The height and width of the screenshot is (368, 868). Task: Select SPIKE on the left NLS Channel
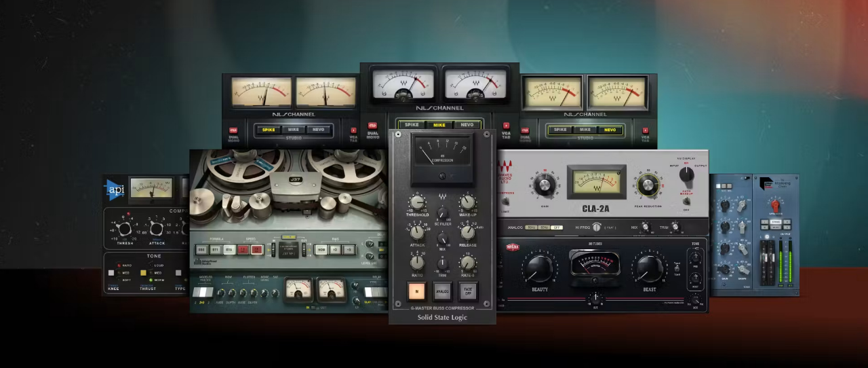269,129
